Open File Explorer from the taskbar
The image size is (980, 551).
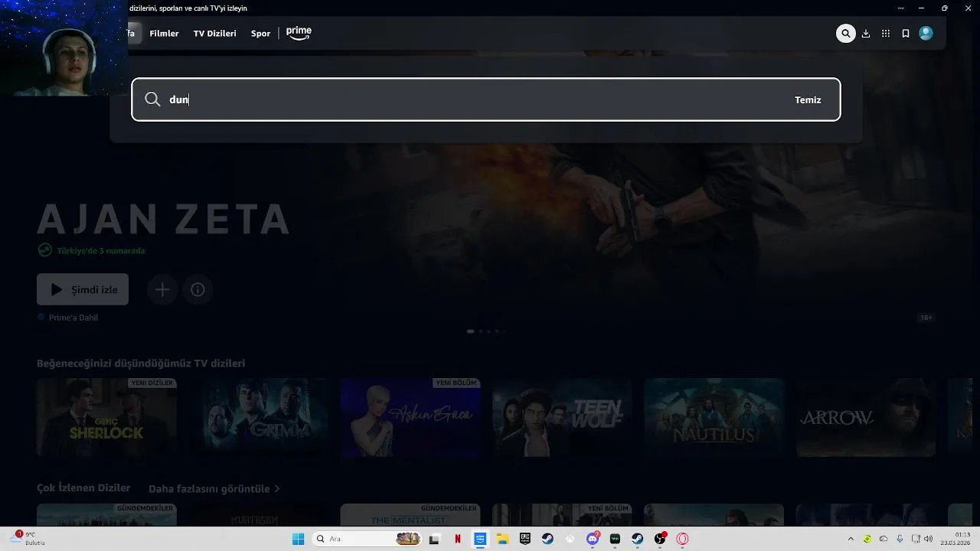click(x=502, y=539)
